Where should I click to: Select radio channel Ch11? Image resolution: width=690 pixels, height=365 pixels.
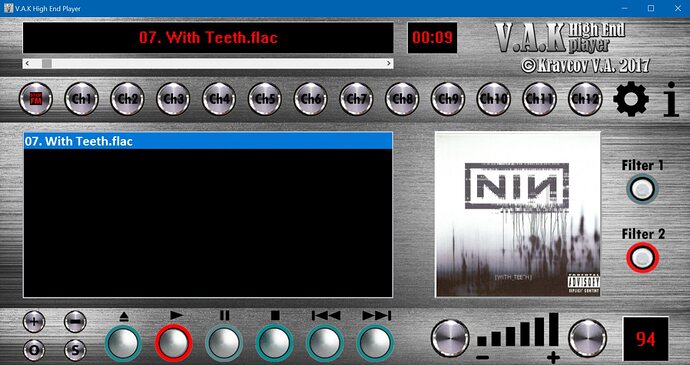pyautogui.click(x=539, y=99)
